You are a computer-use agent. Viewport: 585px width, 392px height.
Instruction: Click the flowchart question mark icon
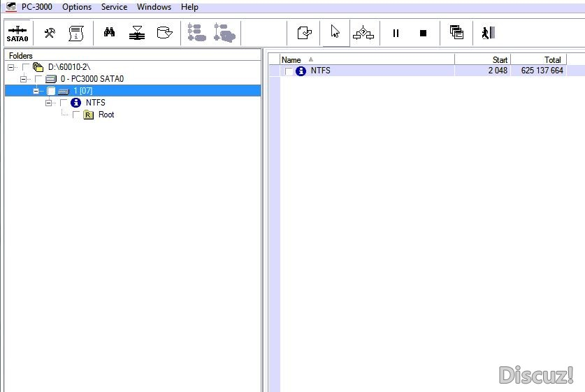[x=363, y=33]
